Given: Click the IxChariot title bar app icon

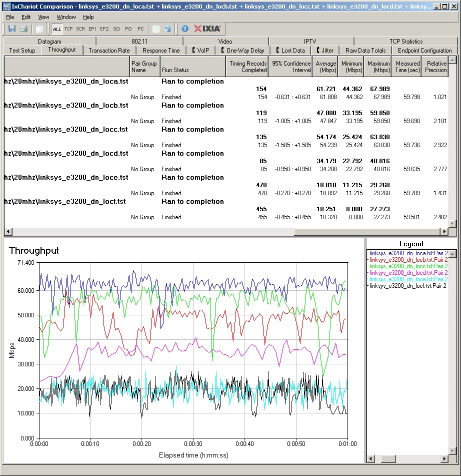Looking at the screenshot, I should point(6,6).
